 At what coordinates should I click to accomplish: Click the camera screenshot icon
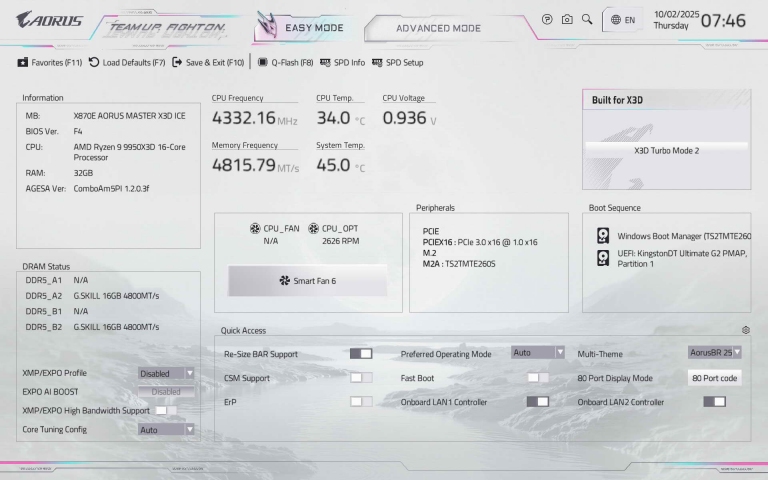567,19
